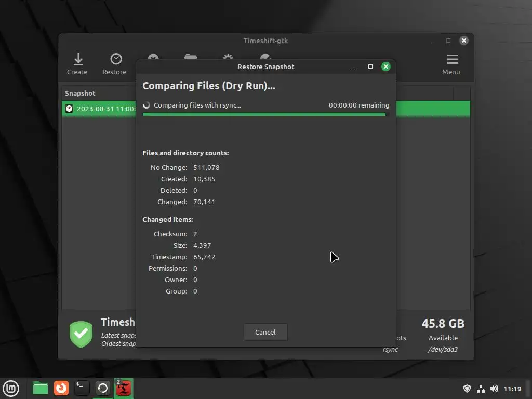Open the Files manager from the panel
The height and width of the screenshot is (399, 532).
click(40, 388)
